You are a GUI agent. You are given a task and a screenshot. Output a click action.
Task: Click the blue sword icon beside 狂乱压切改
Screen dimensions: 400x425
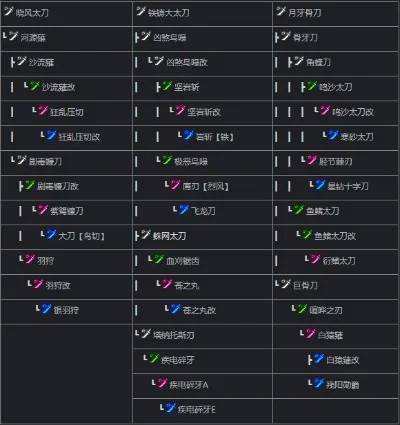52,135
